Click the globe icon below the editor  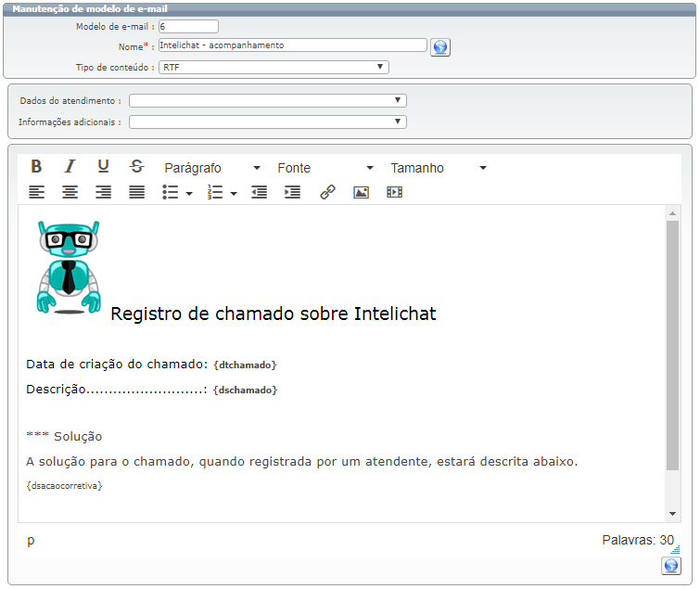pyautogui.click(x=671, y=566)
